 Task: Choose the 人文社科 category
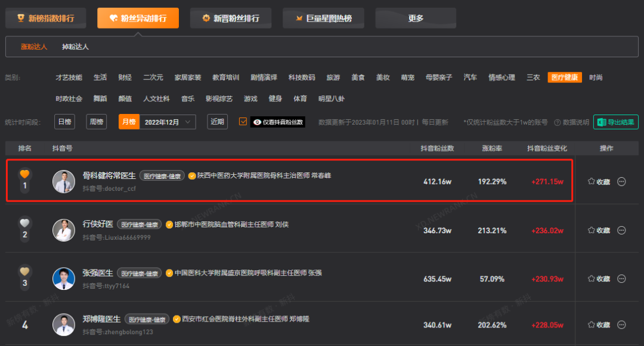tap(156, 98)
